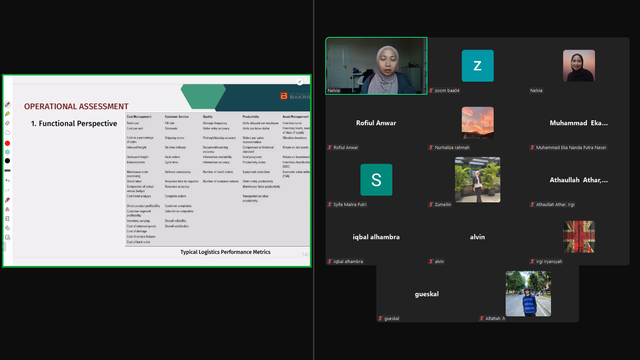
Task: Click muted mic icon beside Muhammad Eka Nanda label
Action: coord(532,147)
